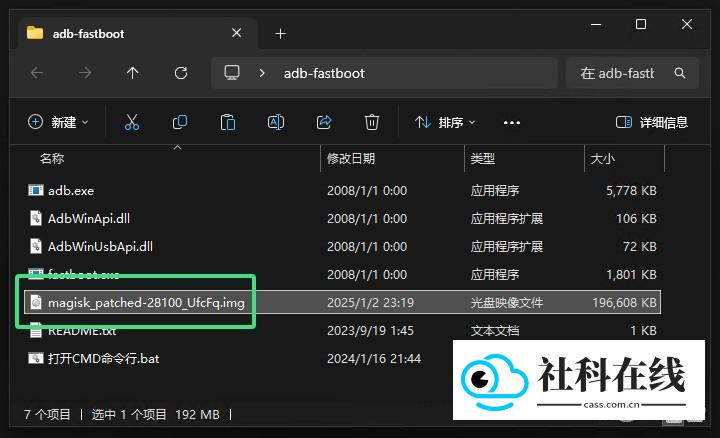Screen dimensions: 720x438
Task: Open the 新建 (New) dropdown
Action: point(58,122)
